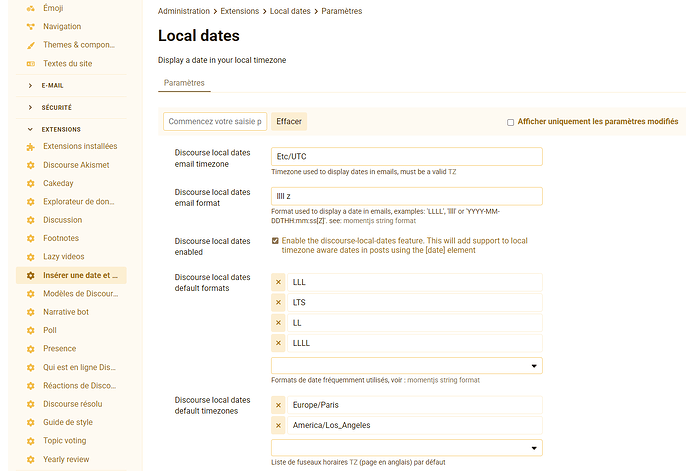This screenshot has height=471, width=690.
Task: Remove the LTS default format
Action: pos(278,302)
